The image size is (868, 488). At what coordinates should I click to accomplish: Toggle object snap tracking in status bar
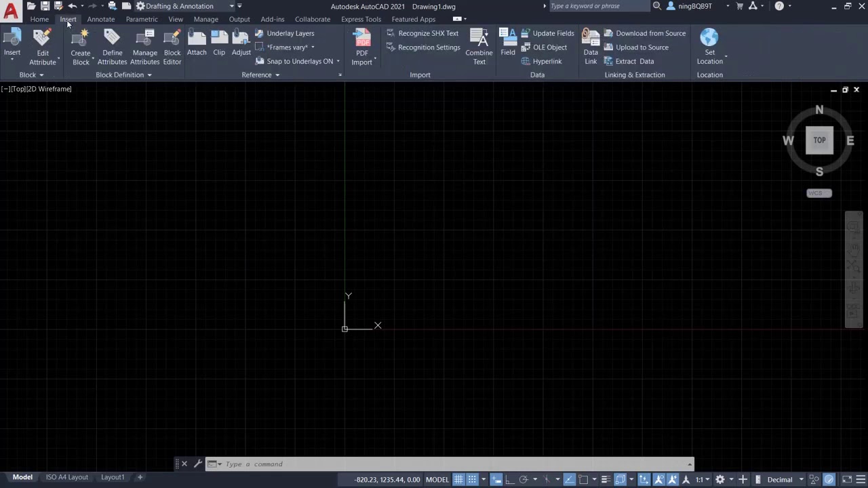click(x=569, y=479)
